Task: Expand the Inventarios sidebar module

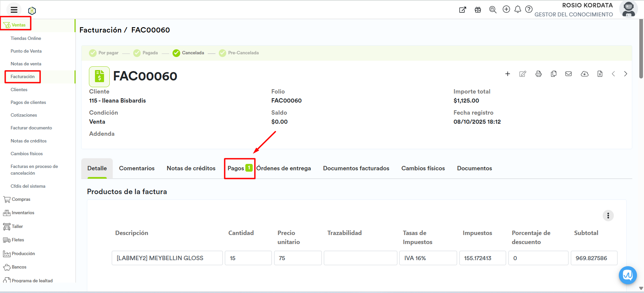Action: coord(23,213)
